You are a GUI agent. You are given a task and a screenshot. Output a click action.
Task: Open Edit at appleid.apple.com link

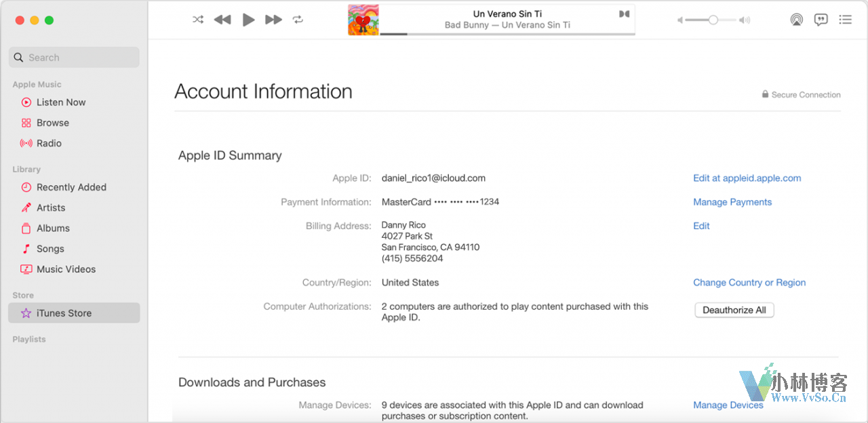point(747,178)
